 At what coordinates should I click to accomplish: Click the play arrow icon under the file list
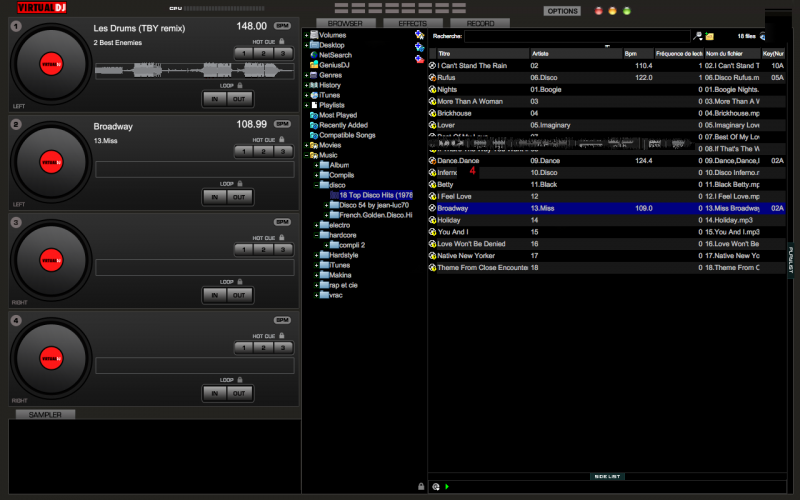(x=446, y=486)
